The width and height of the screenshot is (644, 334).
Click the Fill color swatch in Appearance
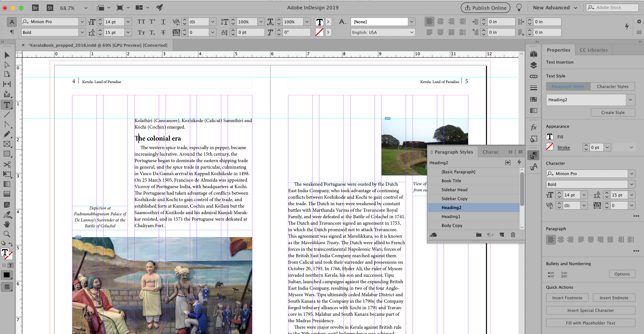click(x=550, y=137)
